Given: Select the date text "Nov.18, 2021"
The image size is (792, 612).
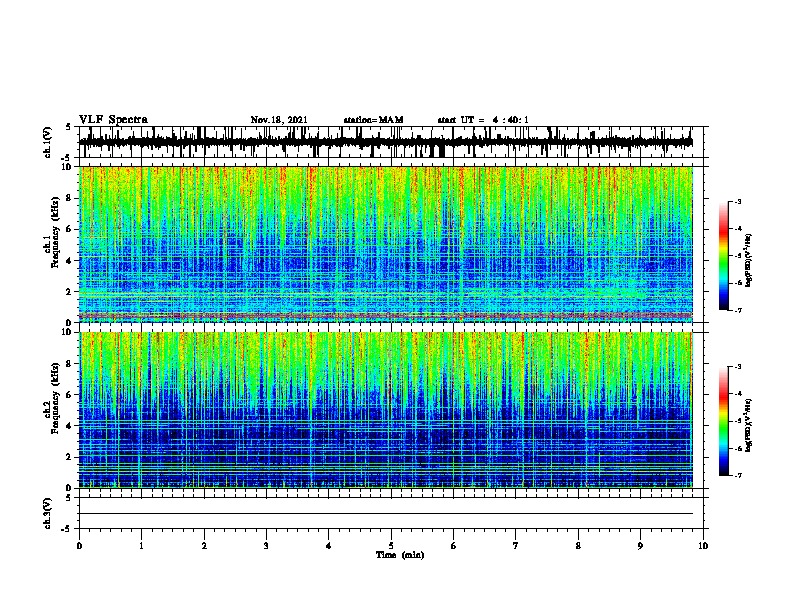Looking at the screenshot, I should [x=279, y=120].
